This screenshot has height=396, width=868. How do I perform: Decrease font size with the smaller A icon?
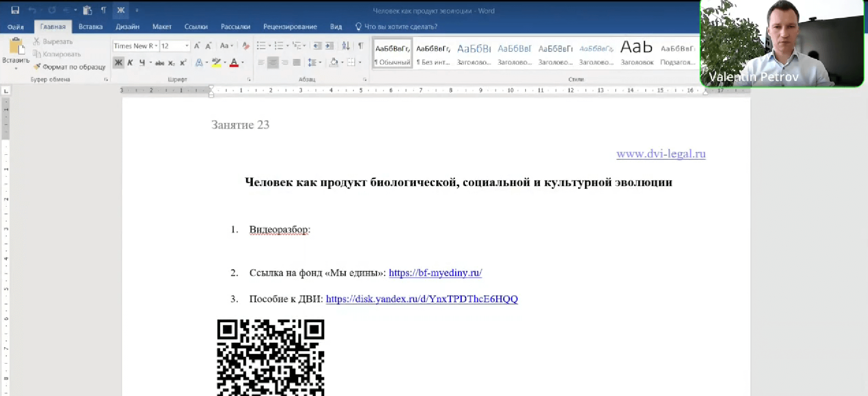tap(209, 46)
